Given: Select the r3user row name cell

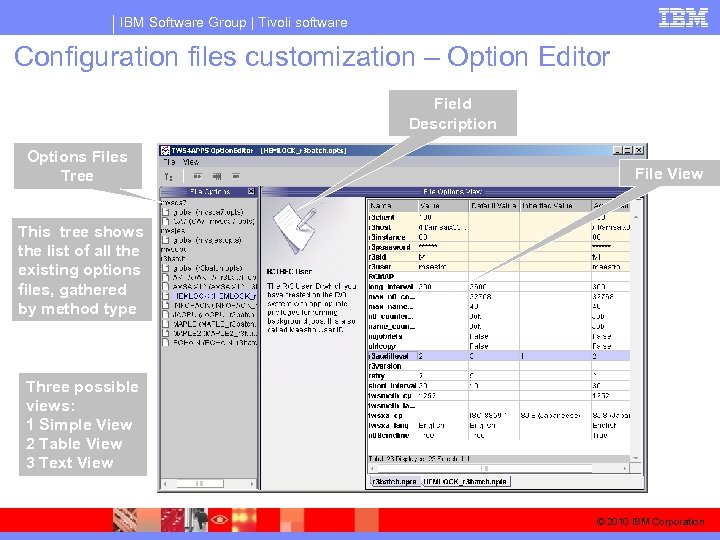Looking at the screenshot, I should [x=393, y=267].
